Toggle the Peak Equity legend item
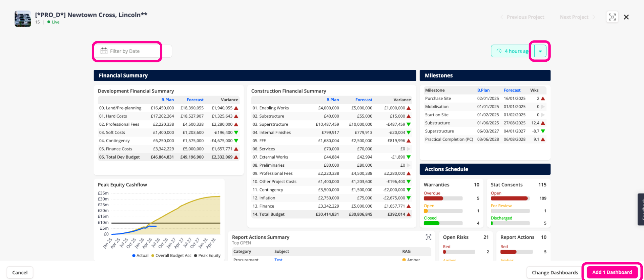Image resolution: width=644 pixels, height=280 pixels. [x=207, y=256]
